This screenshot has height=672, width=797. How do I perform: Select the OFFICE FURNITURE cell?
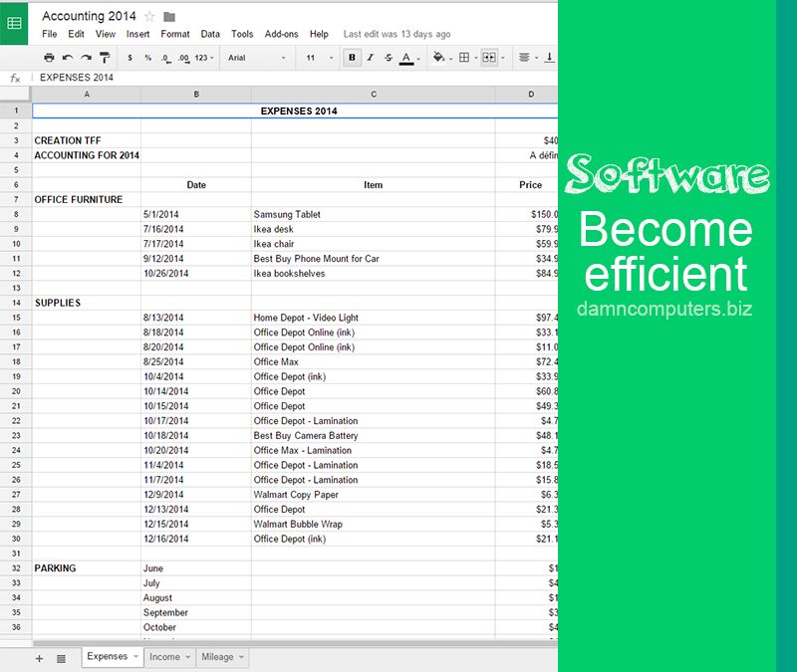tap(87, 200)
